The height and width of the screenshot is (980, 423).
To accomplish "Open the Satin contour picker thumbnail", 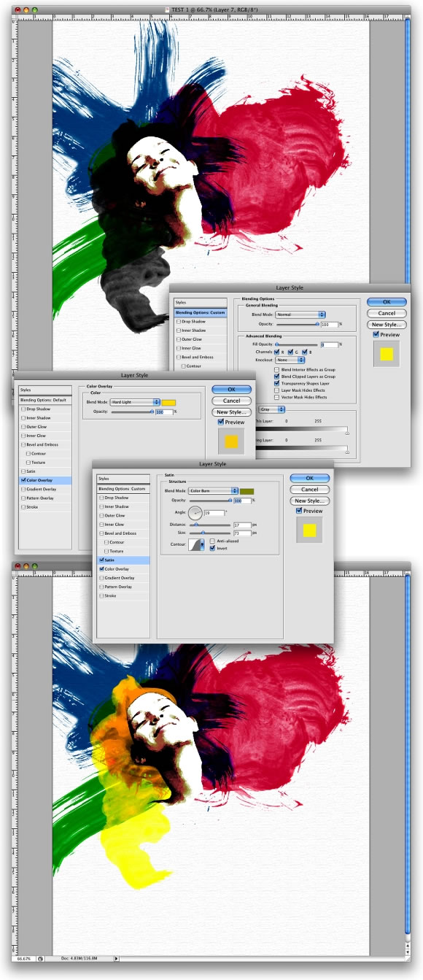I will pyautogui.click(x=197, y=544).
